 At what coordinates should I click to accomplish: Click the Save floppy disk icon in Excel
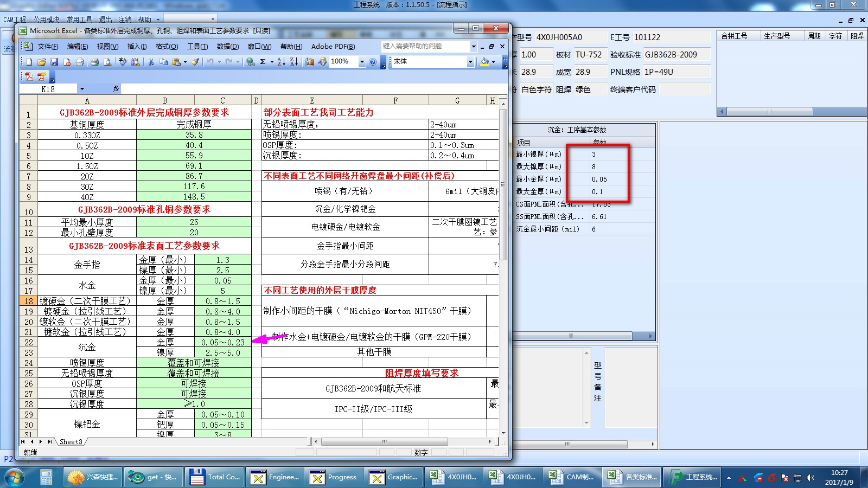point(54,62)
